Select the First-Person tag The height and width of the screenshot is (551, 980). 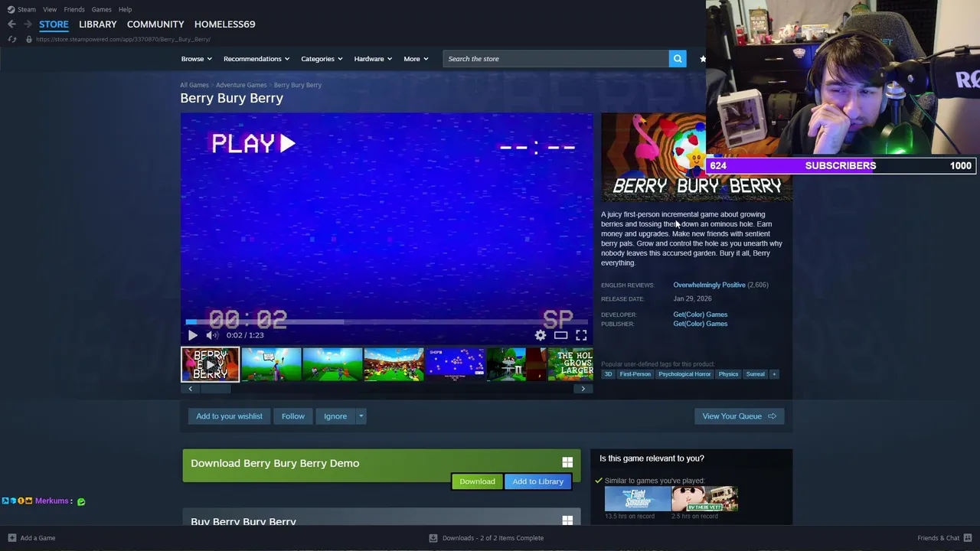[635, 374]
